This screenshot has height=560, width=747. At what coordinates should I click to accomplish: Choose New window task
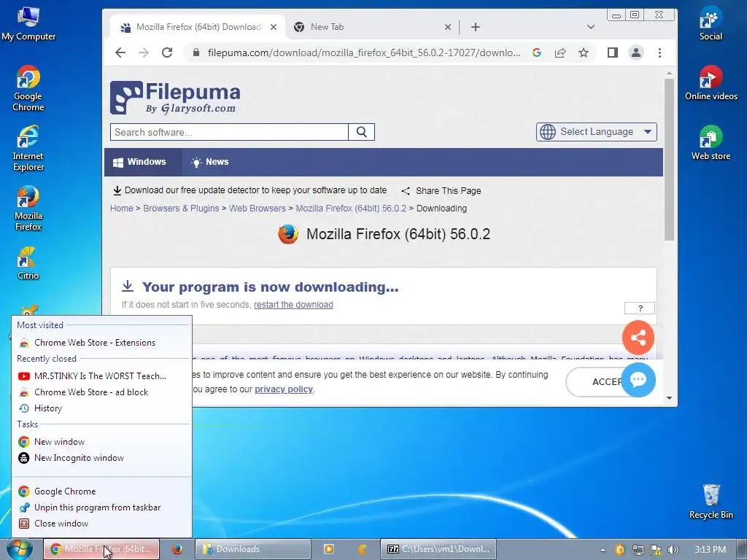(101, 441)
